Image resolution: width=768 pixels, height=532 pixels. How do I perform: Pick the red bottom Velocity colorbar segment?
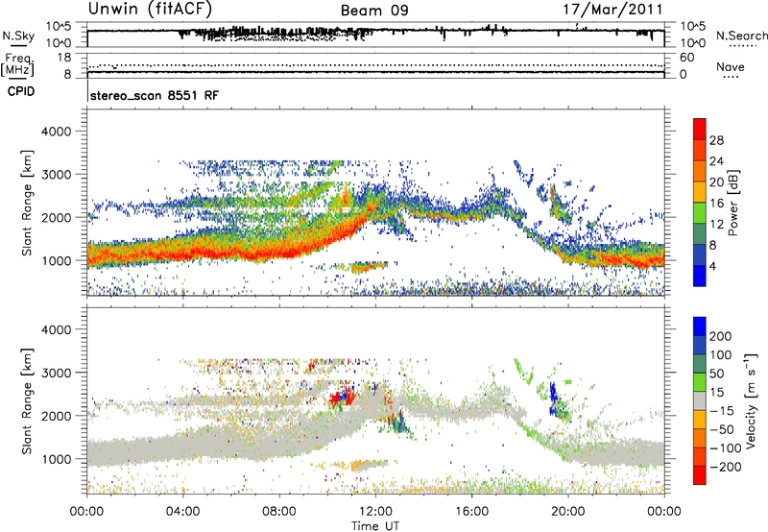pyautogui.click(x=700, y=475)
